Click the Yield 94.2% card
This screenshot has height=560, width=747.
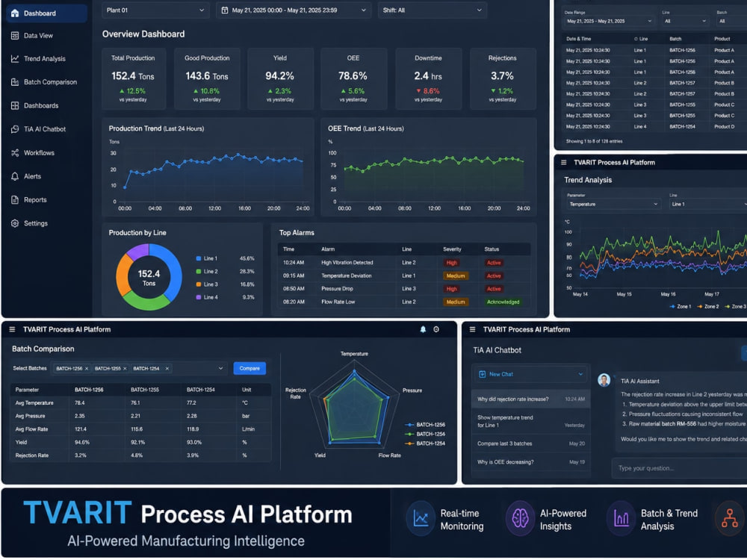point(280,79)
